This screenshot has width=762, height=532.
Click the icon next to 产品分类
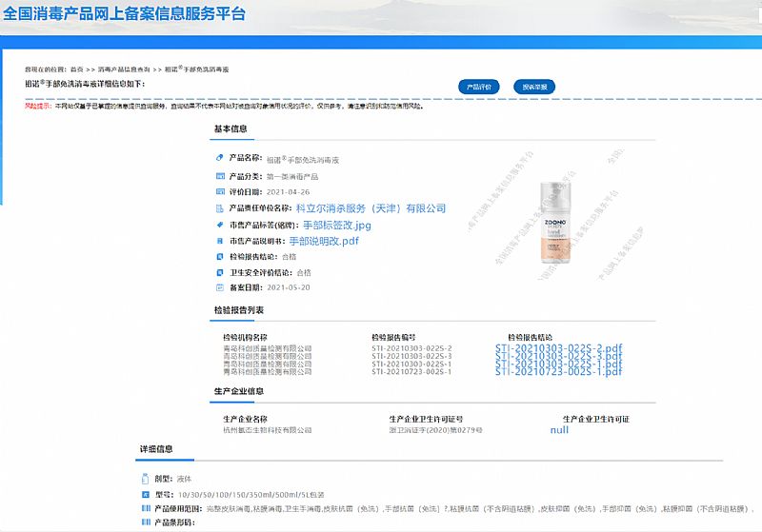[x=220, y=176]
